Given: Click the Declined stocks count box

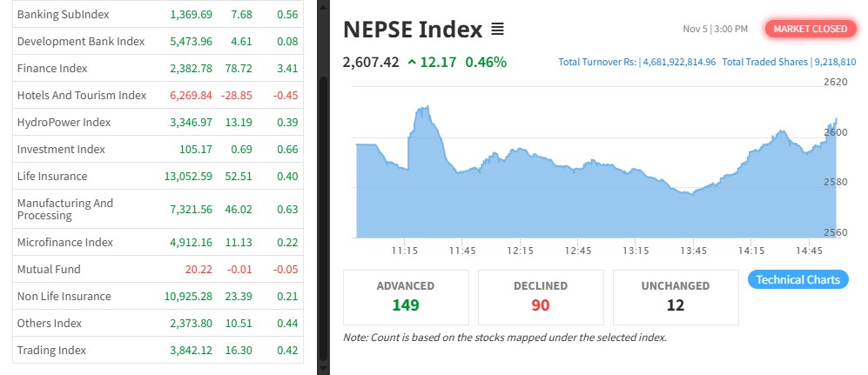Looking at the screenshot, I should coord(541,297).
